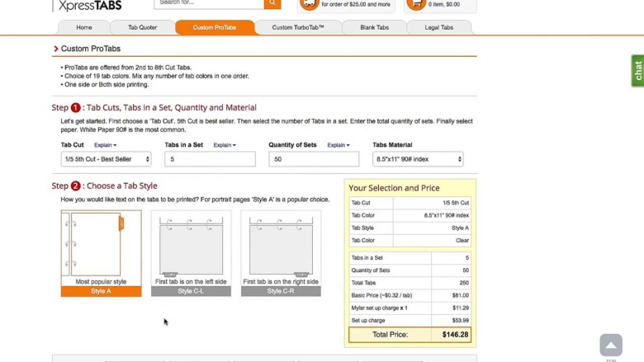Click the orange Style A label button
Screen dimensions: 644x362
[101, 291]
